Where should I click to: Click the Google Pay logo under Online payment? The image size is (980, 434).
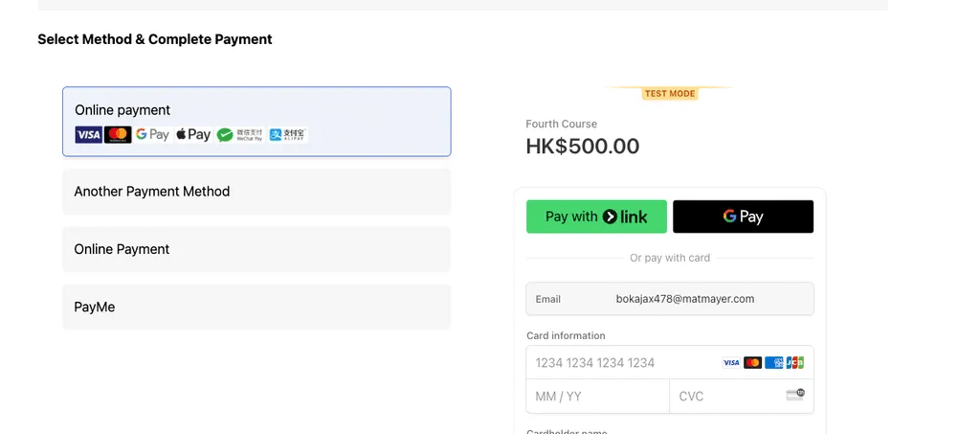click(x=152, y=134)
